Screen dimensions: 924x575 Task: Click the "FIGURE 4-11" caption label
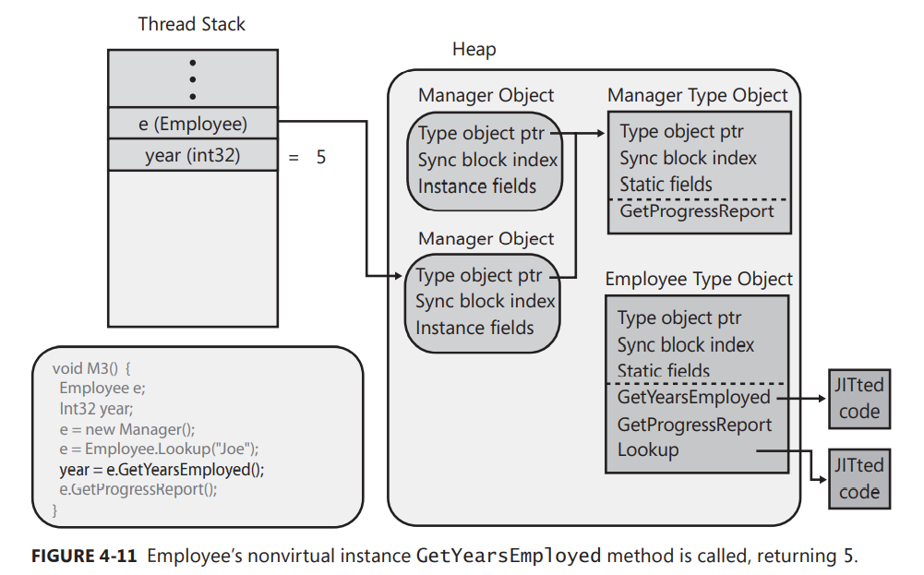pyautogui.click(x=84, y=556)
